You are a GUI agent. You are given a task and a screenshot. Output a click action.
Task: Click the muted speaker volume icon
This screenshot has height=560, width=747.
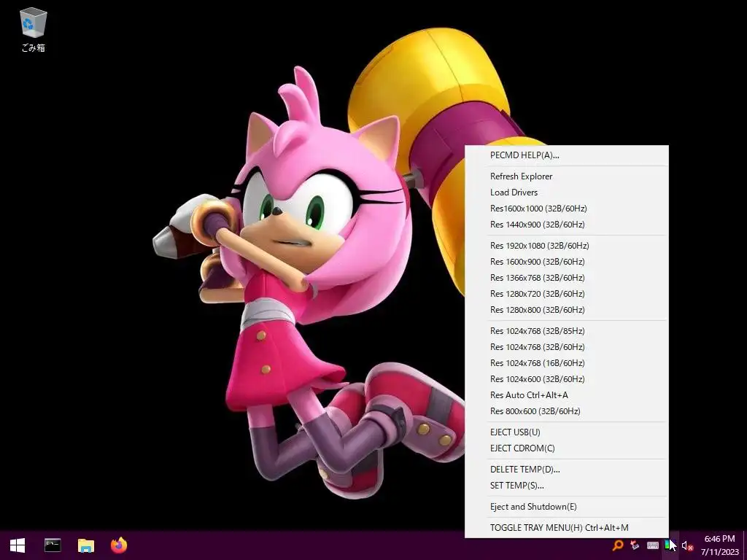(x=686, y=545)
